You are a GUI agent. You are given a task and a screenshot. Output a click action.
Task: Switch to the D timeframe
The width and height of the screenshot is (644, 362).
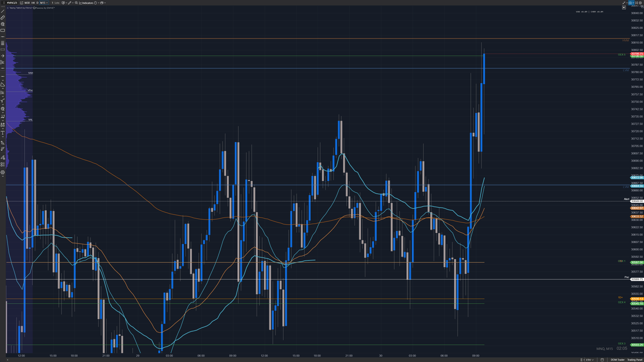37,3
